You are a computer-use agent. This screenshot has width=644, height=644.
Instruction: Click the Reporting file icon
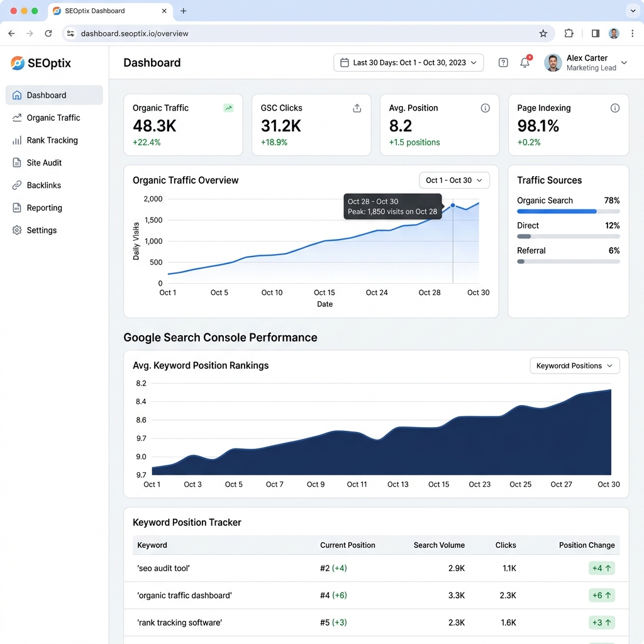click(x=17, y=208)
